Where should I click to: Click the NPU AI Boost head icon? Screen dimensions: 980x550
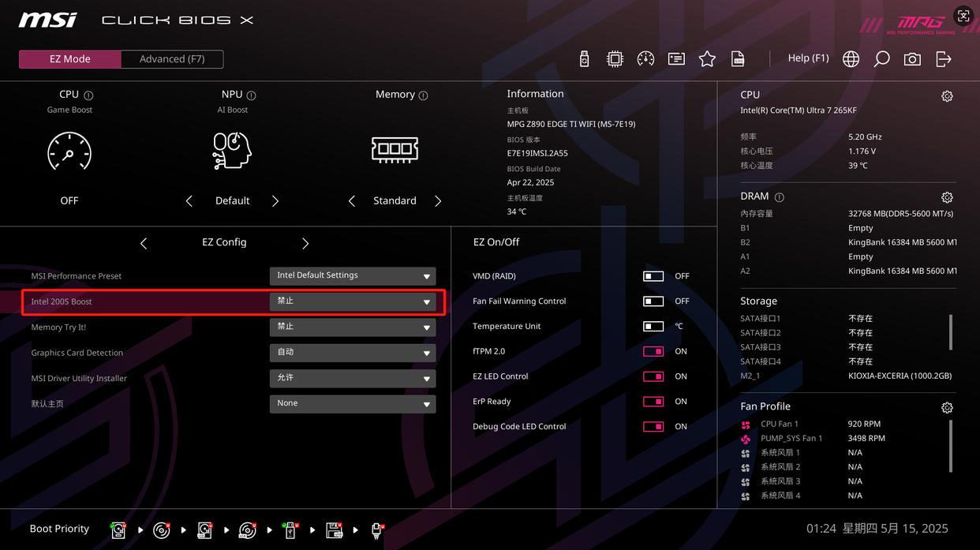click(x=232, y=150)
